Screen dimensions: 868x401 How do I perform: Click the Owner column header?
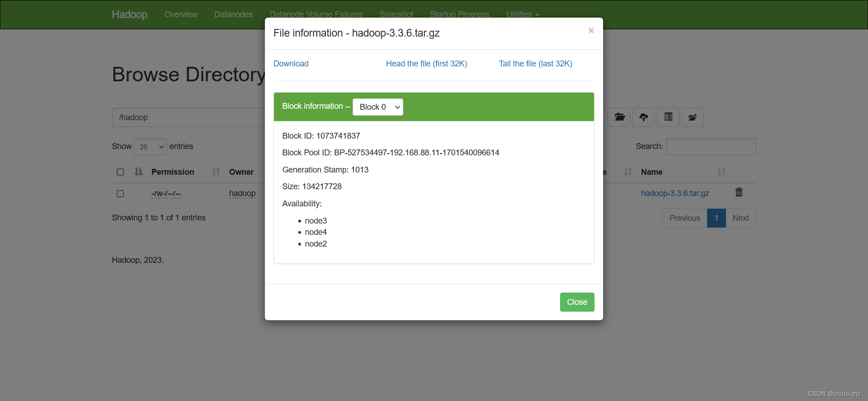click(x=241, y=172)
